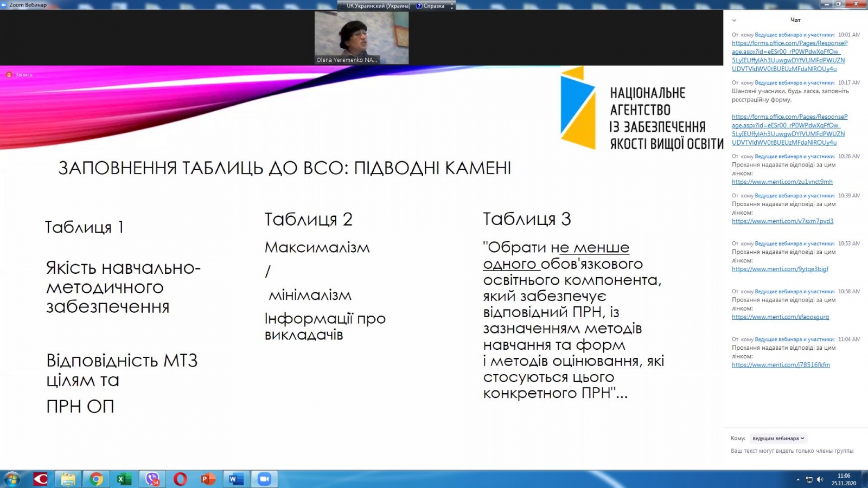Open the menti.com/zu1vnct9mh link

(782, 182)
